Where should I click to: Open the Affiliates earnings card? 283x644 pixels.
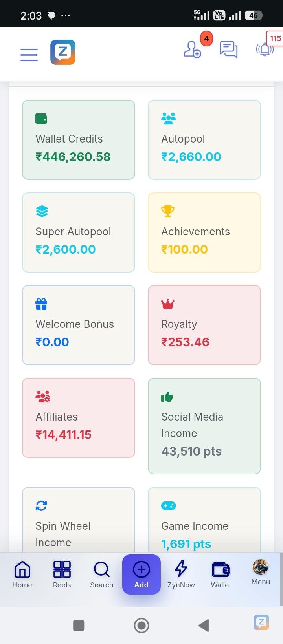pos(79,418)
